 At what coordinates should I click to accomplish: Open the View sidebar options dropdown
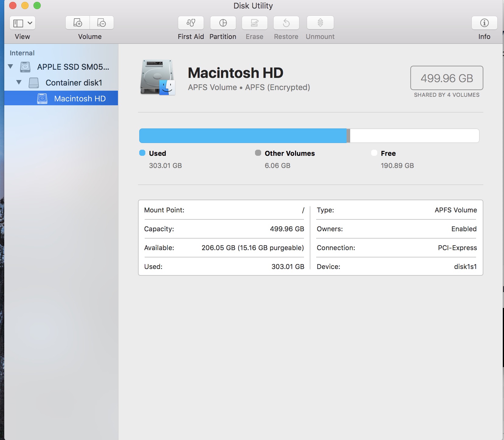tap(22, 23)
